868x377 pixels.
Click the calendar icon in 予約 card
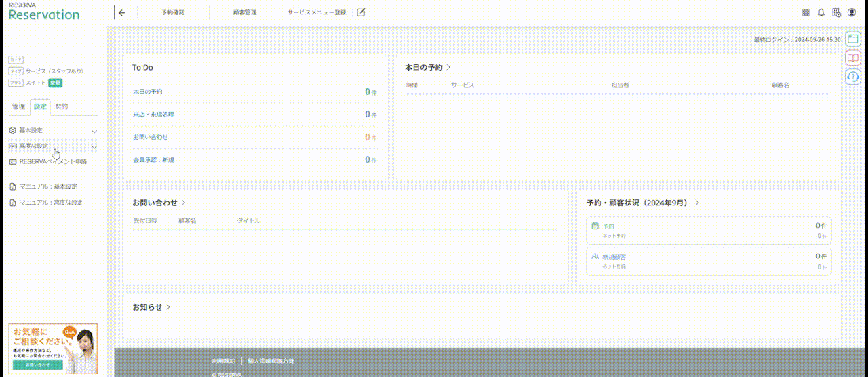(595, 226)
